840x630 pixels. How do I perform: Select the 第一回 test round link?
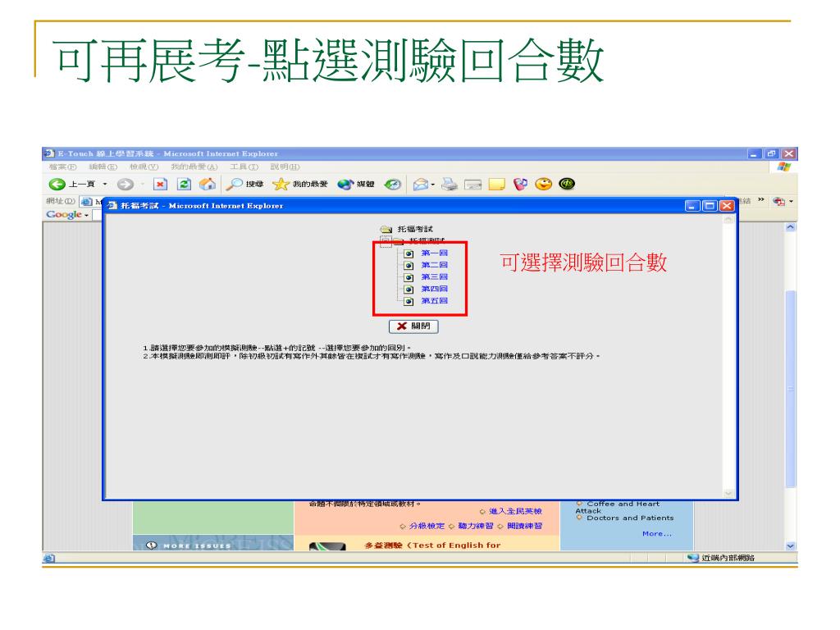(x=435, y=253)
